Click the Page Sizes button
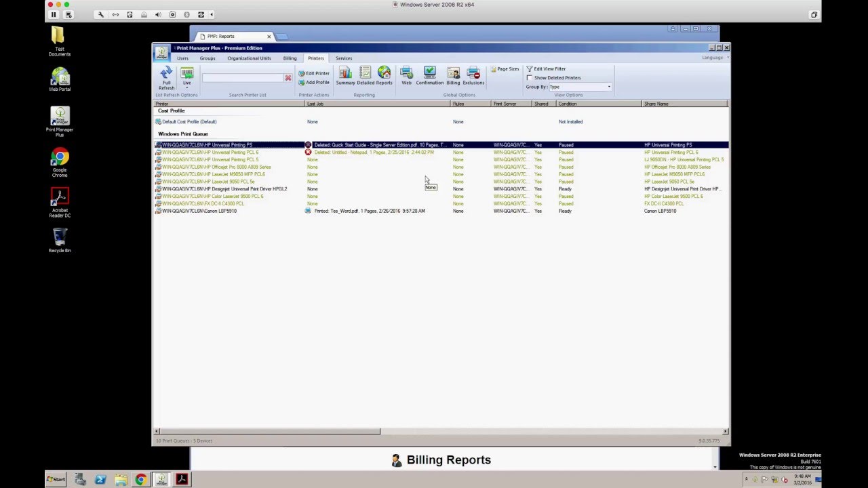Image resolution: width=868 pixels, height=488 pixels. click(x=505, y=69)
